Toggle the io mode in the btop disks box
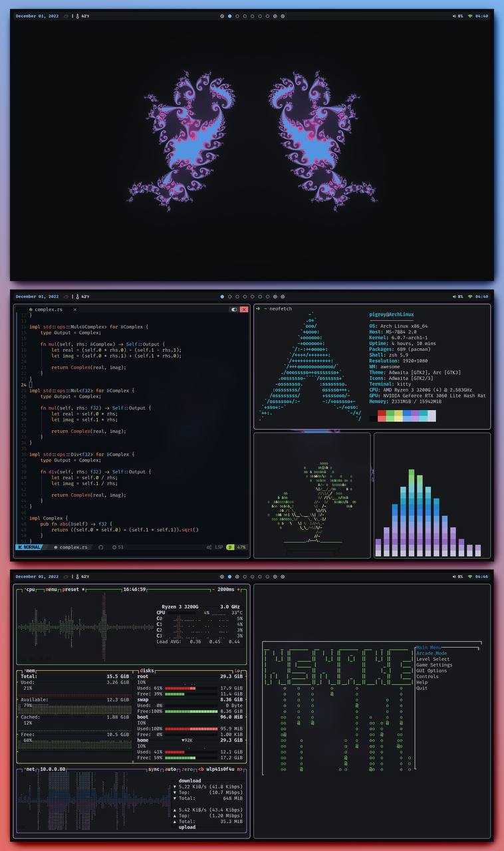Screen dimensions: 504x851 237,671
